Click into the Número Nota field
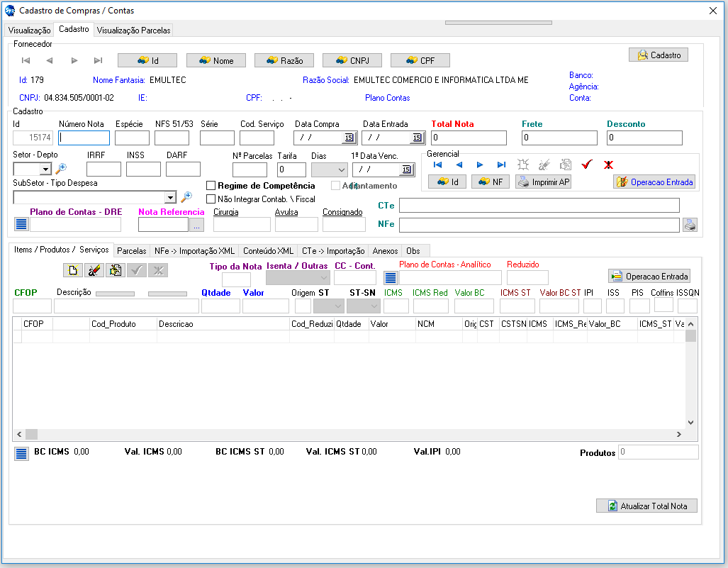This screenshot has width=728, height=568. click(x=84, y=138)
